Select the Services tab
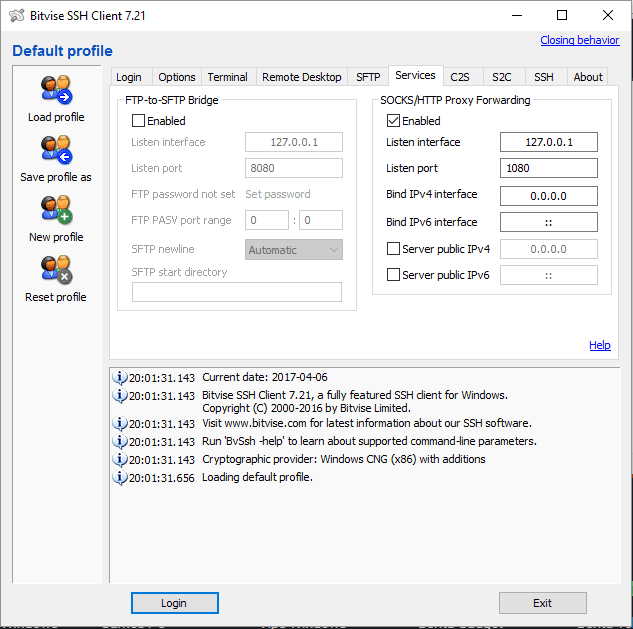The height and width of the screenshot is (629, 633). [x=415, y=75]
